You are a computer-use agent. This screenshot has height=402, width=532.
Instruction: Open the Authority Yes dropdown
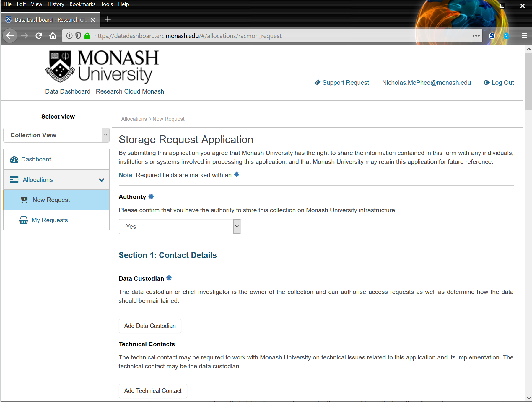pos(180,227)
